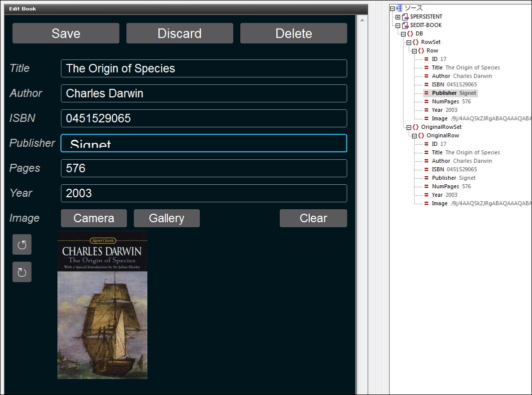Click the attribute icon of highlighted Publisher

point(427,93)
